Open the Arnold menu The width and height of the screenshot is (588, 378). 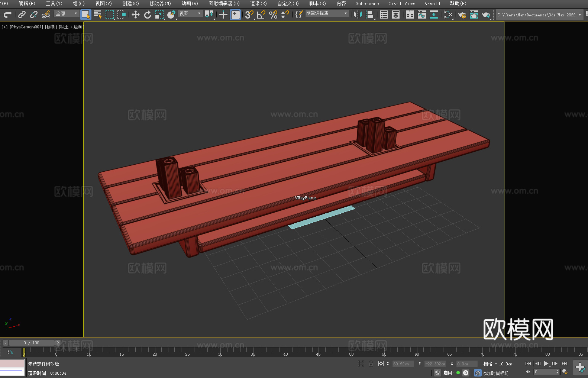point(432,3)
